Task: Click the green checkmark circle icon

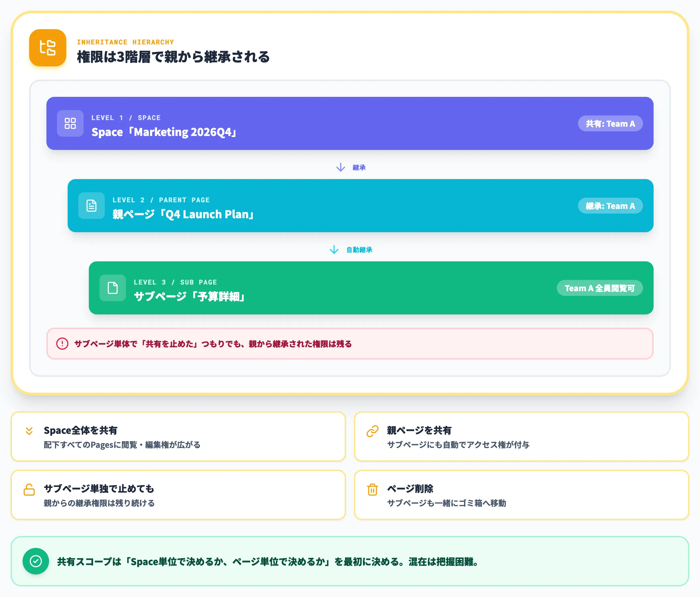Action: pos(36,561)
